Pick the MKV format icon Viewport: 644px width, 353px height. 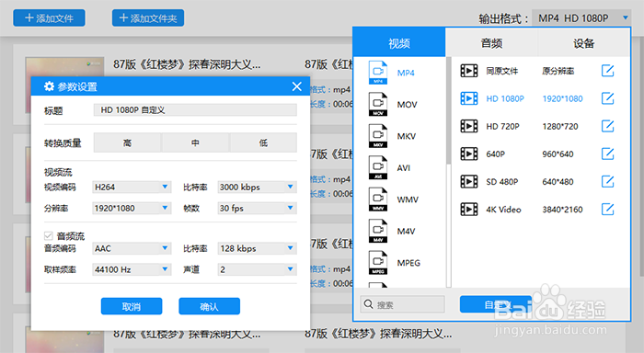(378, 136)
